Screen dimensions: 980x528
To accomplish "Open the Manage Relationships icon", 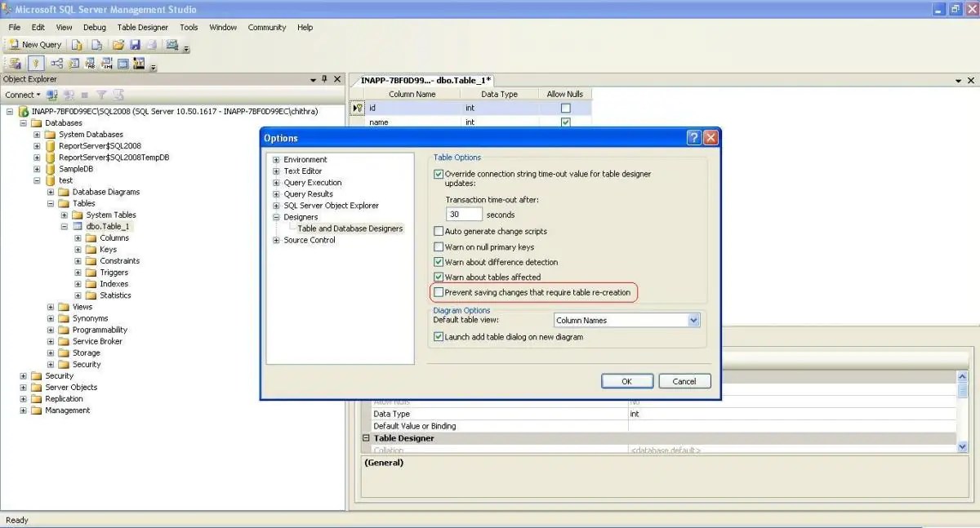I will (x=57, y=63).
